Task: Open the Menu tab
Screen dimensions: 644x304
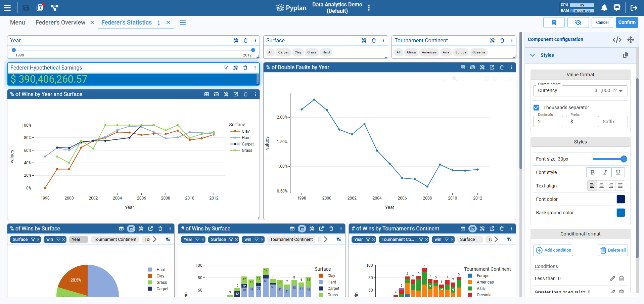Action: coord(17,23)
